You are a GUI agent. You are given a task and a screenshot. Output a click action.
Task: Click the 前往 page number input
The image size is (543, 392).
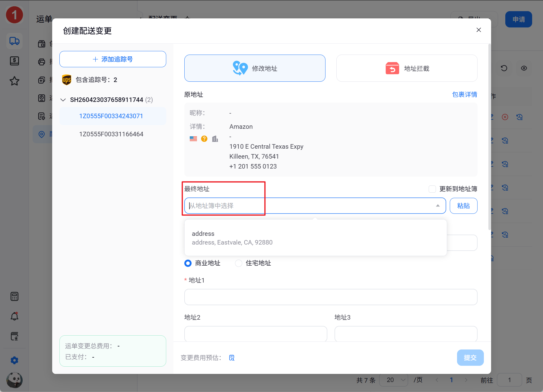(510, 380)
